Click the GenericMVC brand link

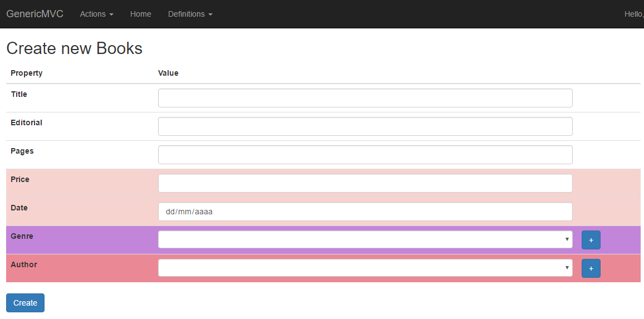pyautogui.click(x=35, y=14)
